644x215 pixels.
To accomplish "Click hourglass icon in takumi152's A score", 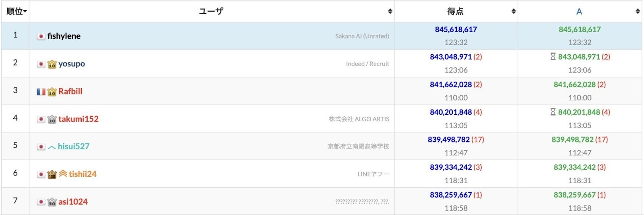I will tap(553, 112).
